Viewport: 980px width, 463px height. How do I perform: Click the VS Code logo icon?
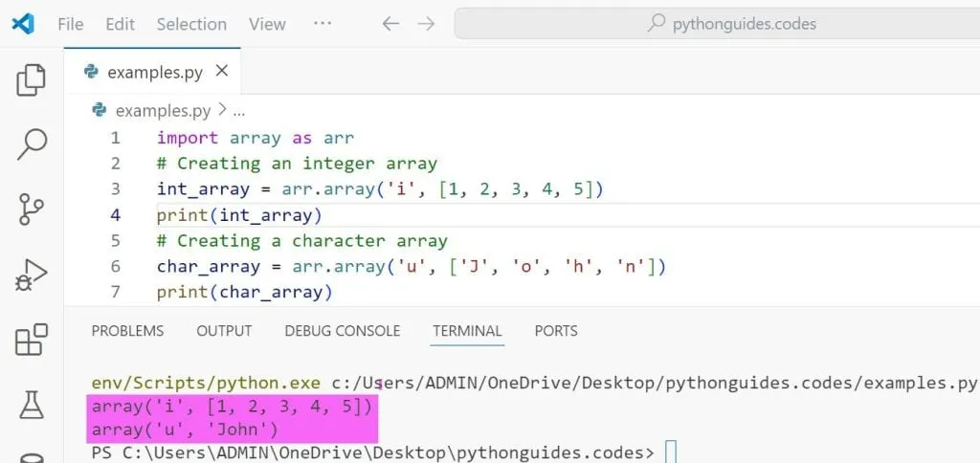[x=24, y=24]
